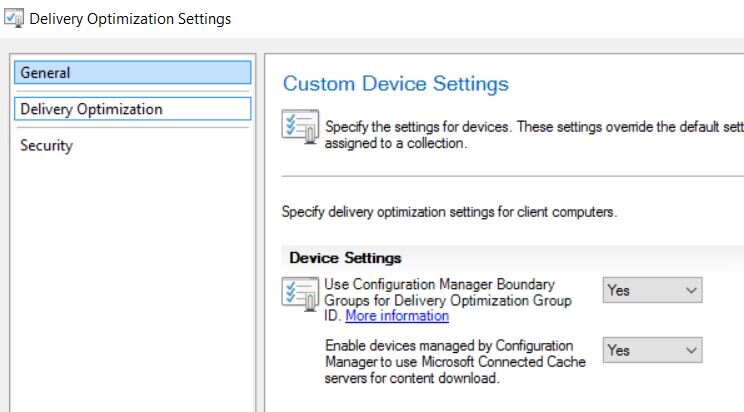Image resolution: width=744 pixels, height=412 pixels.
Task: Click 'Specify delivery optimization settings for client computers' text
Action: tap(449, 212)
